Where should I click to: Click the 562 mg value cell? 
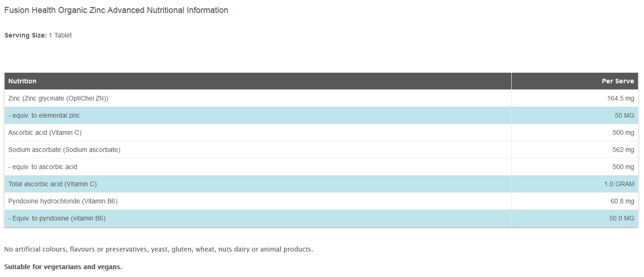(623, 150)
